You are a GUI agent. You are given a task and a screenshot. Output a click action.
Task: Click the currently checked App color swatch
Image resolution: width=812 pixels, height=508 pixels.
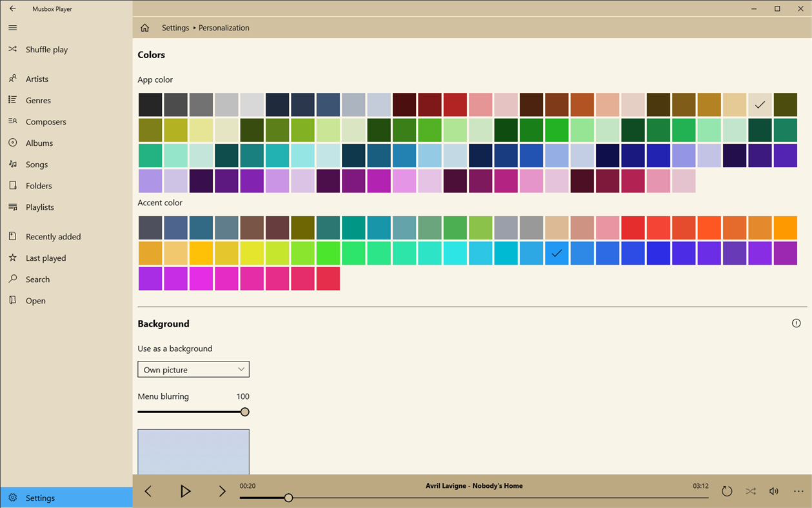pyautogui.click(x=760, y=104)
